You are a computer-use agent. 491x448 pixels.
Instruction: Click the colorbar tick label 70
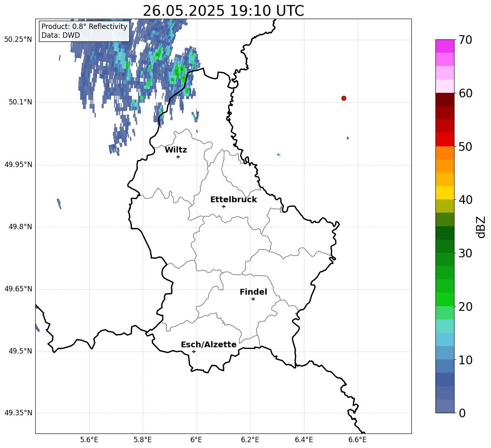465,40
